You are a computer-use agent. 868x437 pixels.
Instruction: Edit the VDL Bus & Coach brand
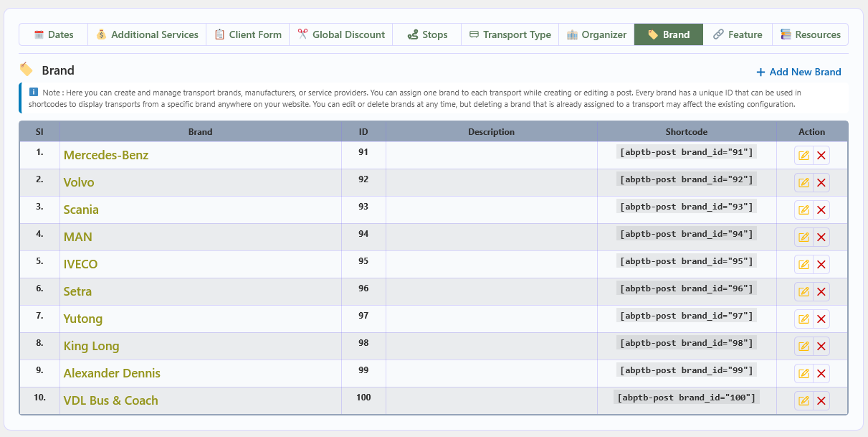pyautogui.click(x=803, y=401)
